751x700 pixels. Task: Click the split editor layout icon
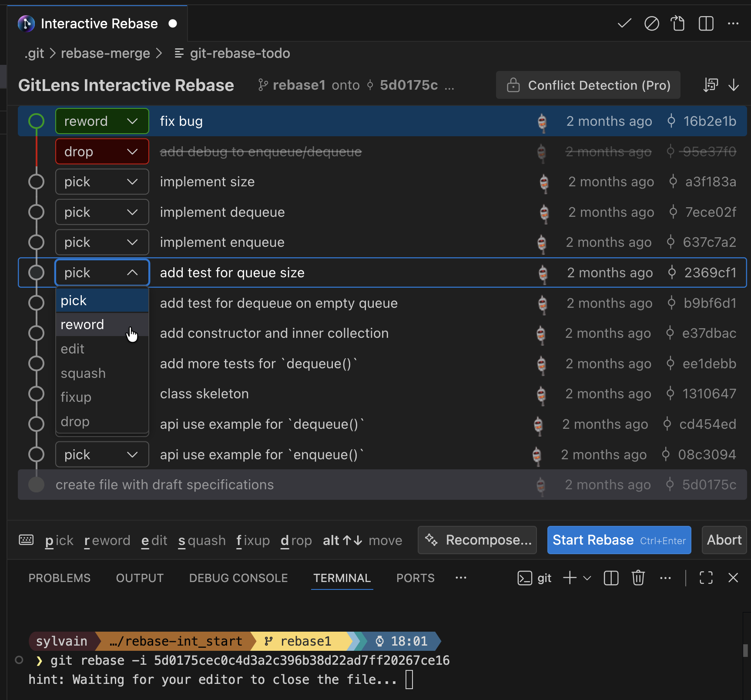point(705,24)
